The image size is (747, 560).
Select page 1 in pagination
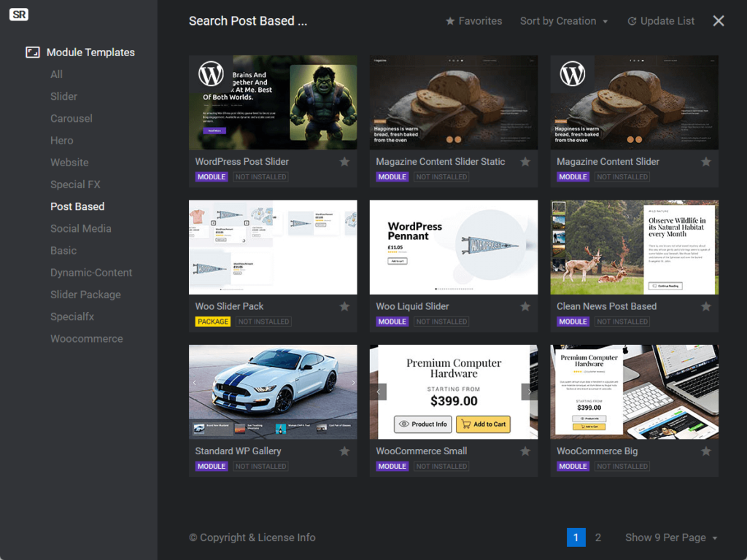pyautogui.click(x=576, y=537)
